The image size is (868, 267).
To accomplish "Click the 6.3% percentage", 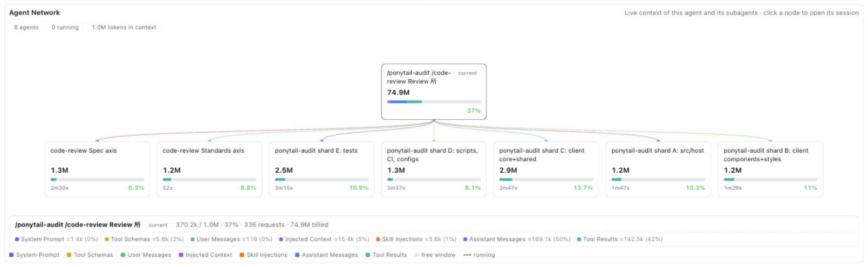I will coord(136,188).
